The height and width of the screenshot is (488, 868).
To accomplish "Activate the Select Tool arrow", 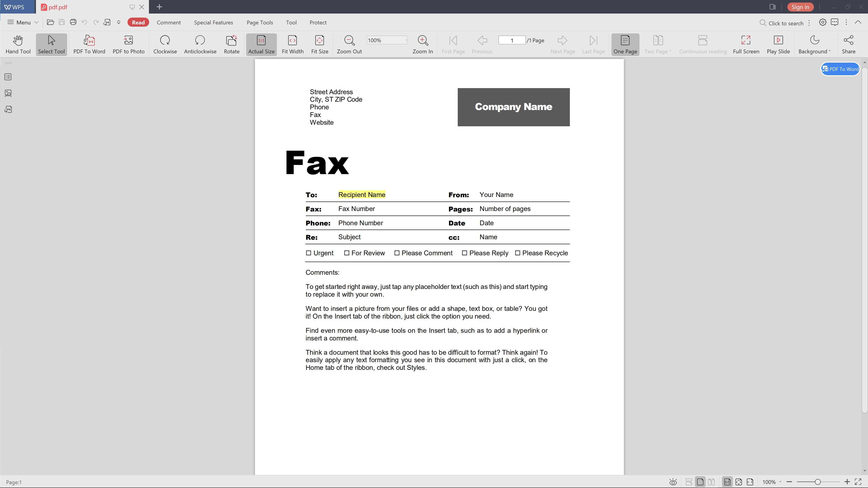I will [51, 45].
